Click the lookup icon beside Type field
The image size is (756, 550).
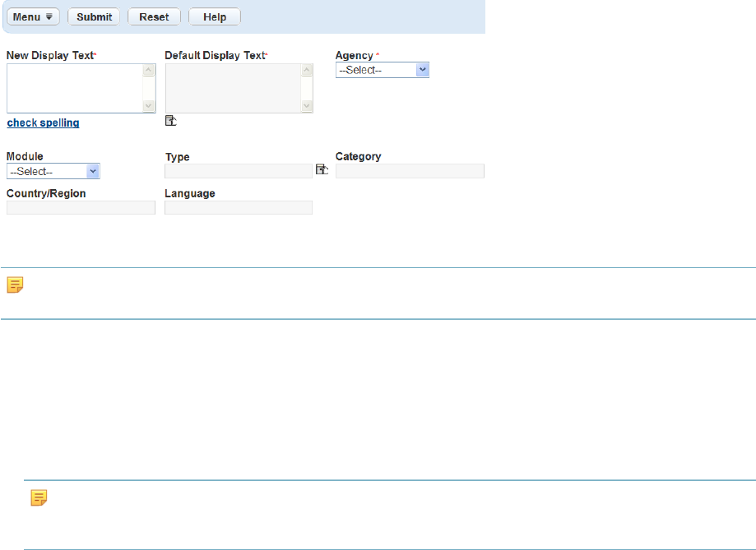(322, 169)
